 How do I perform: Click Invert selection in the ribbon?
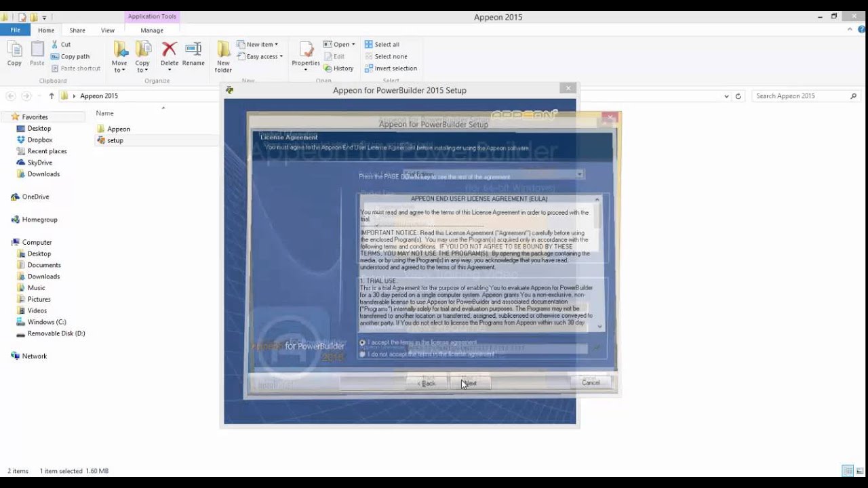[391, 68]
